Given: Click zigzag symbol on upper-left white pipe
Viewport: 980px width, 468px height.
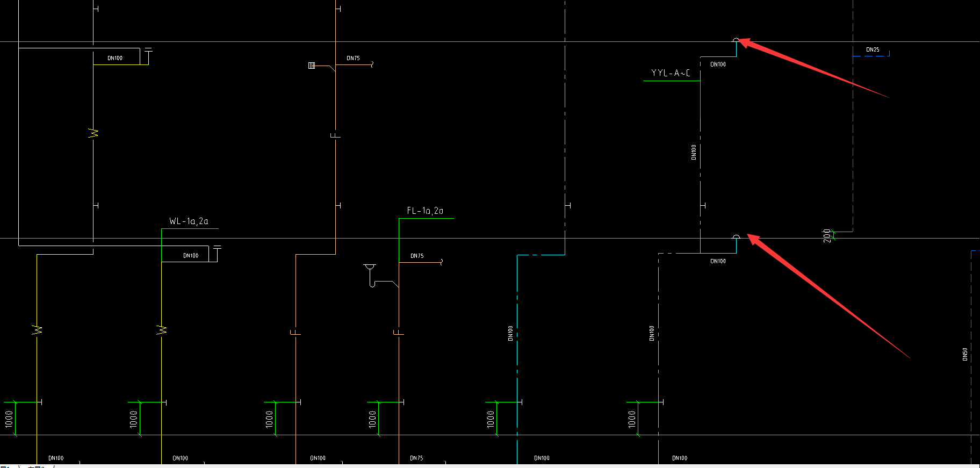Looking at the screenshot, I should [x=93, y=133].
